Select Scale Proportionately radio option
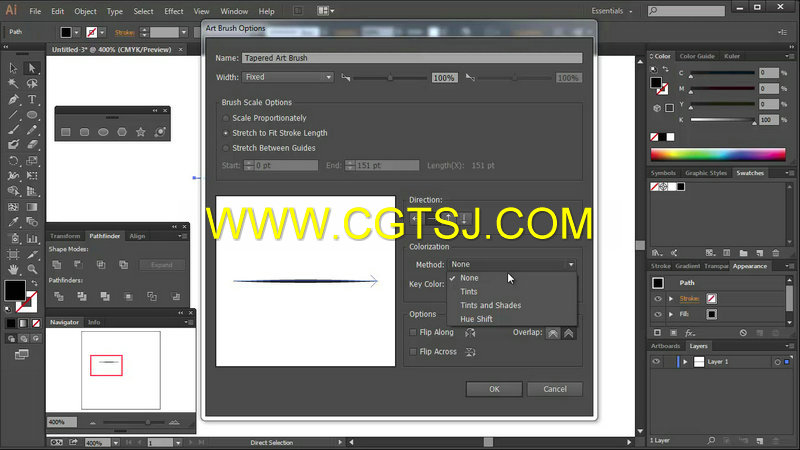 pyautogui.click(x=226, y=118)
